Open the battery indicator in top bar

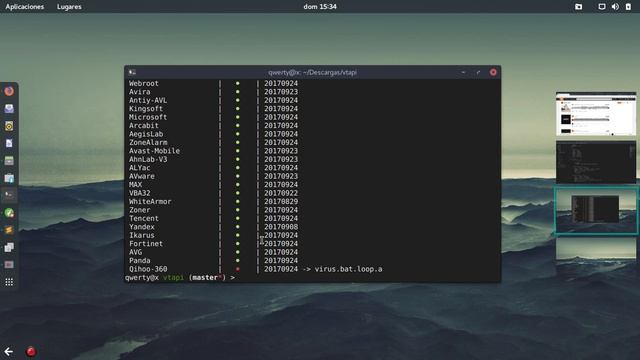628,7
